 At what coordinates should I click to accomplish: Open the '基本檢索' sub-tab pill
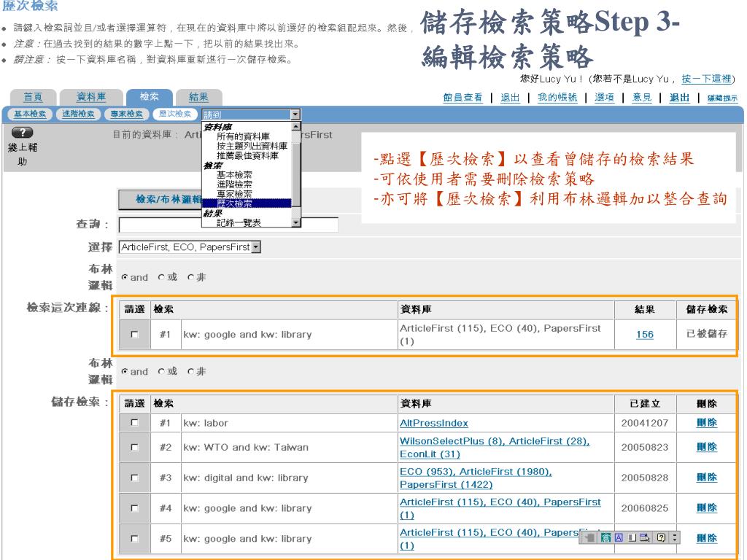tap(30, 114)
